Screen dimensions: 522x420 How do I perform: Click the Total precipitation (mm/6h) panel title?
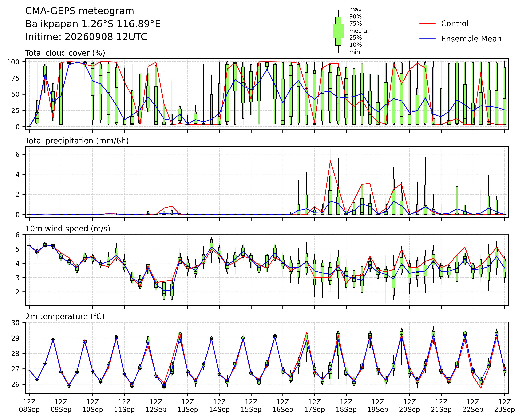(77, 141)
